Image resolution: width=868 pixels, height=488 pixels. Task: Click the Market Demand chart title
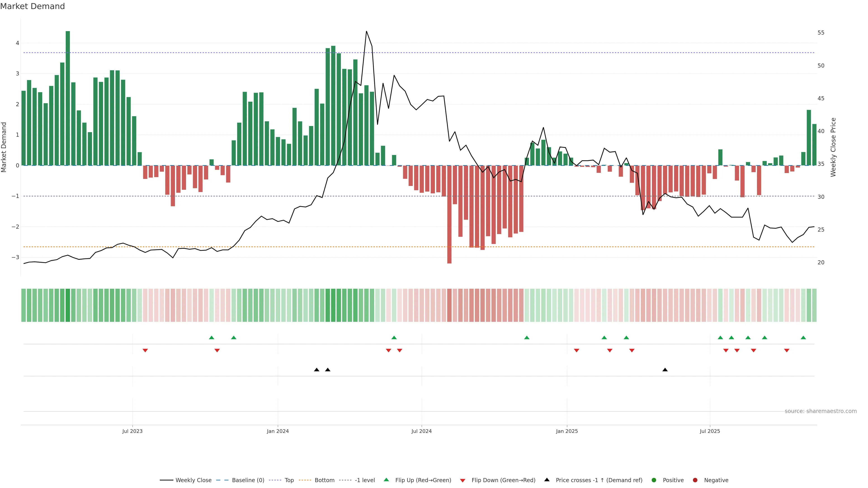coord(32,6)
